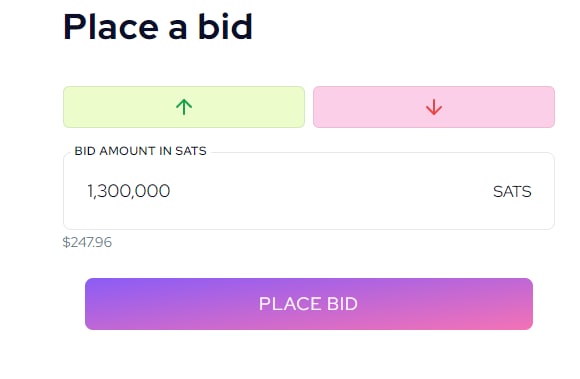Image resolution: width=580 pixels, height=379 pixels.
Task: Place the cursor after 1,300,000
Action: (172, 191)
